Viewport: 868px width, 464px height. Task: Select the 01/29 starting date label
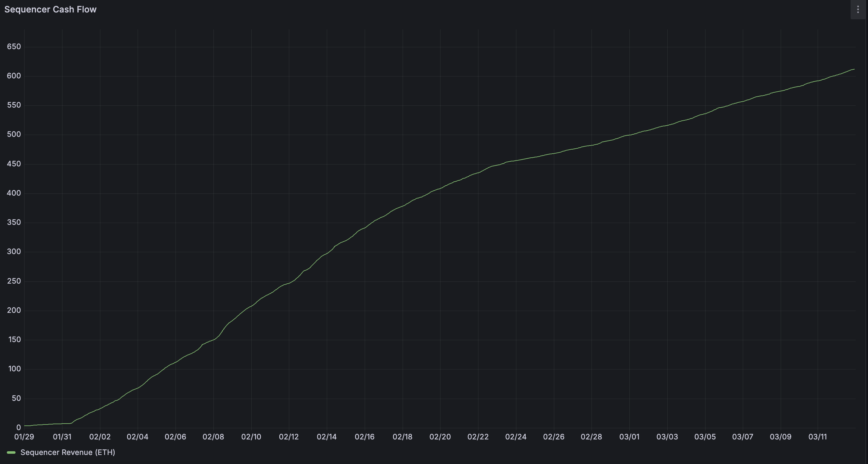click(24, 437)
